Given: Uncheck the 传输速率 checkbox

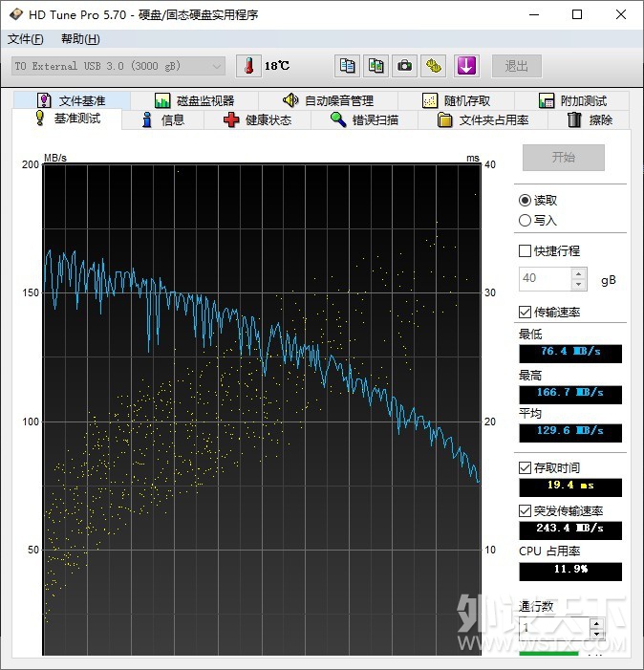Looking at the screenshot, I should coord(525,313).
